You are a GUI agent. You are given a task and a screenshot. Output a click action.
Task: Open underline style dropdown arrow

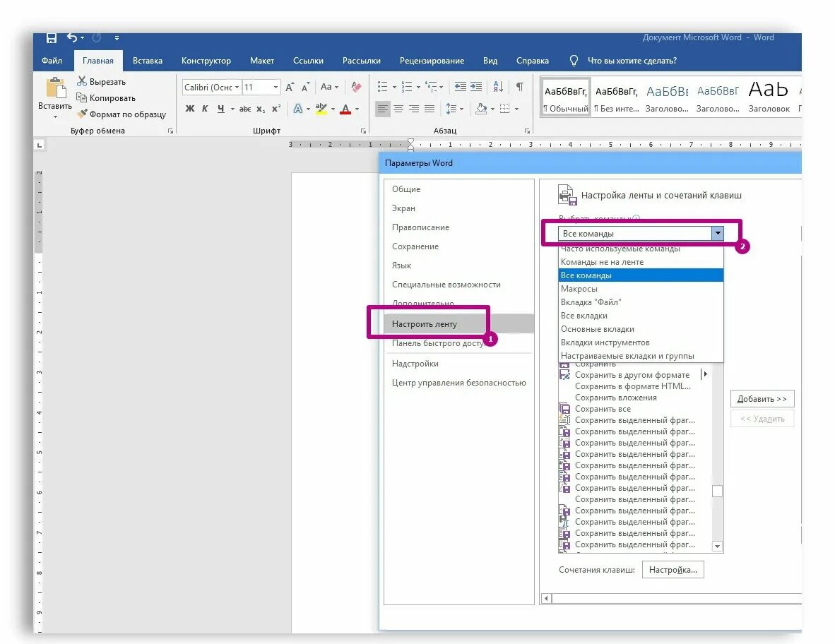click(x=232, y=109)
